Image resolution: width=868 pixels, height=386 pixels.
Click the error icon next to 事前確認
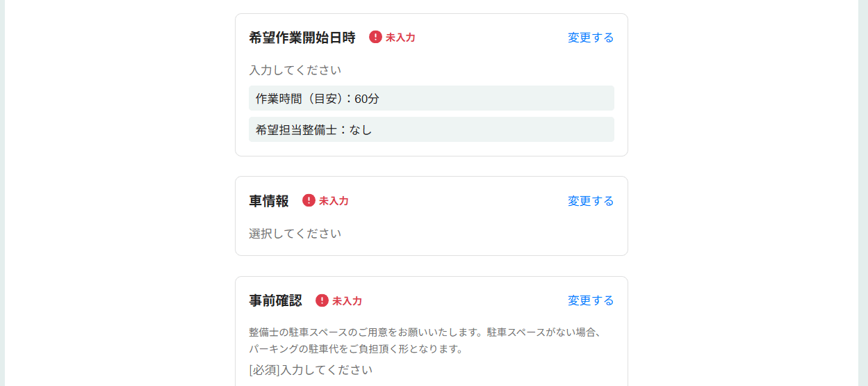[322, 300]
